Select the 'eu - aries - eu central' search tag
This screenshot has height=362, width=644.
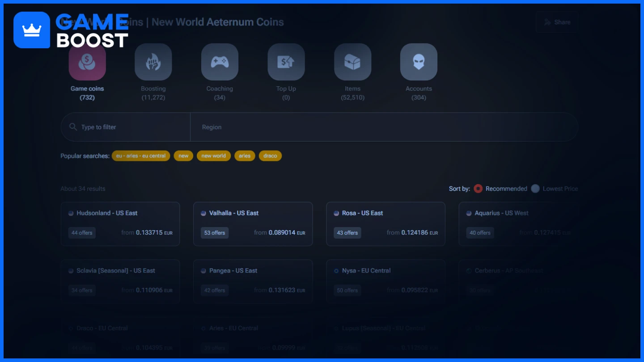pos(141,156)
